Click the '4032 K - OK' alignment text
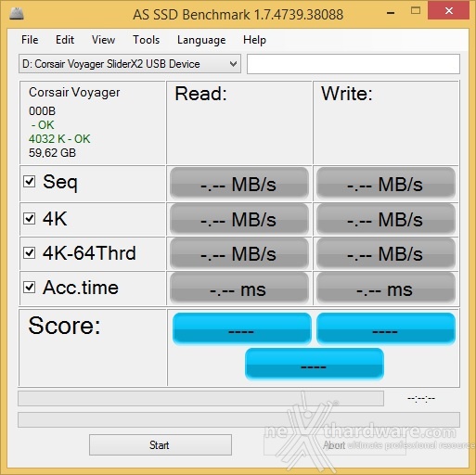The width and height of the screenshot is (476, 475). click(59, 139)
